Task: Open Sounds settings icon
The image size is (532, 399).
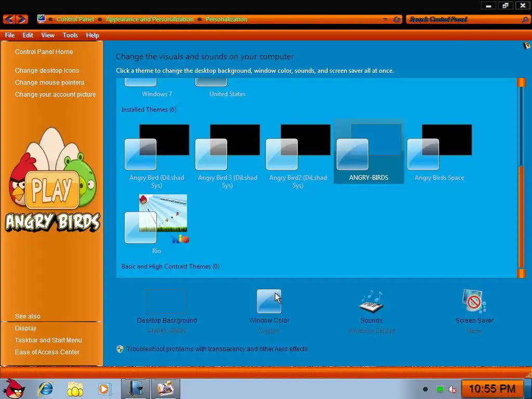Action: point(371,301)
